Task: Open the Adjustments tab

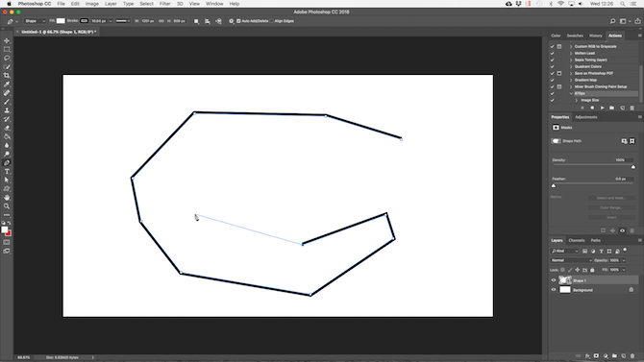Action: [586, 117]
